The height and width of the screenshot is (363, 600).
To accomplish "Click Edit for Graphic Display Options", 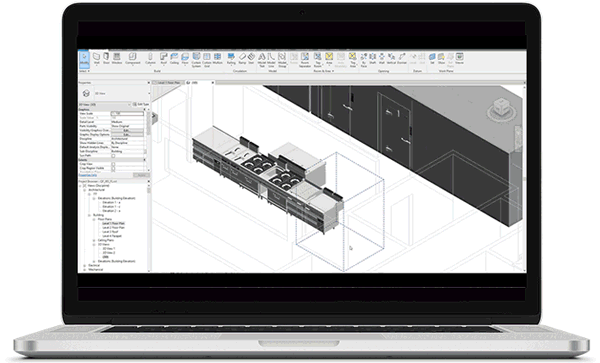I will pos(127,135).
